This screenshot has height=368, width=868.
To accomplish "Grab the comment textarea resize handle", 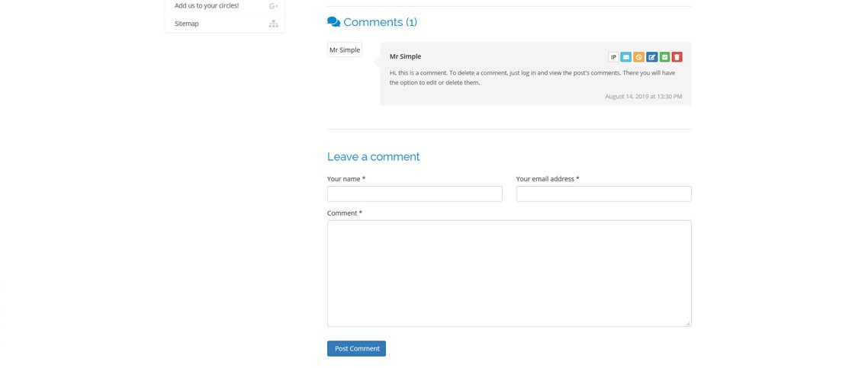I will [x=687, y=323].
